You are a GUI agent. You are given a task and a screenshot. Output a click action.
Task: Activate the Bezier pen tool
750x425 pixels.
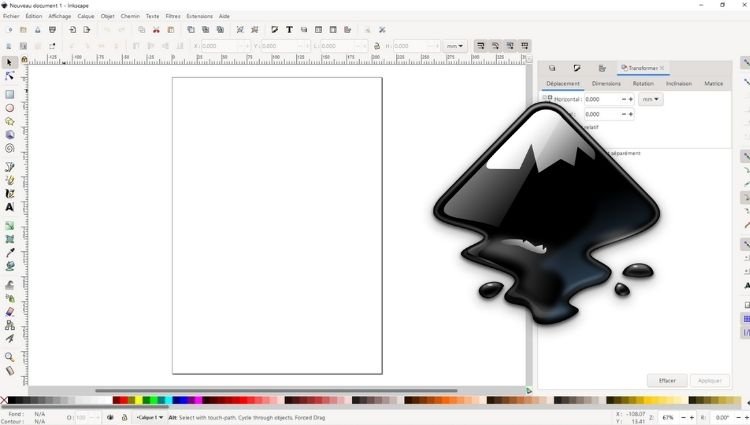10,167
